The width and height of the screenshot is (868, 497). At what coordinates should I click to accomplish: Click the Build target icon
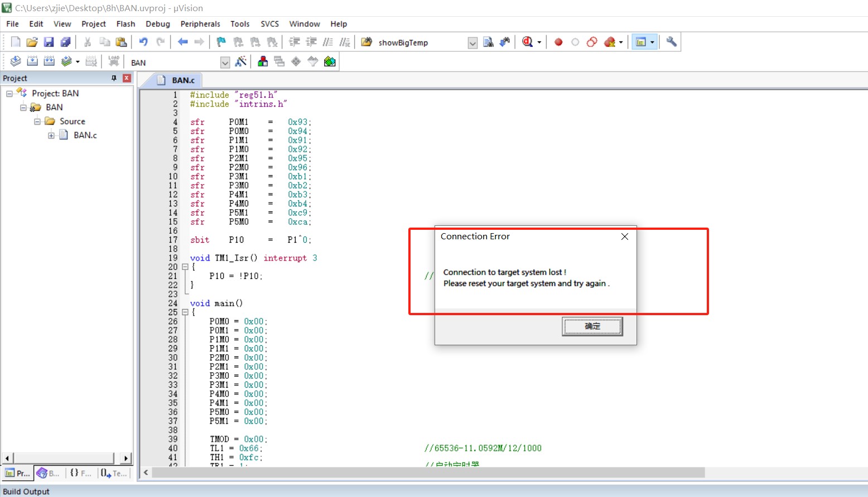(x=32, y=61)
